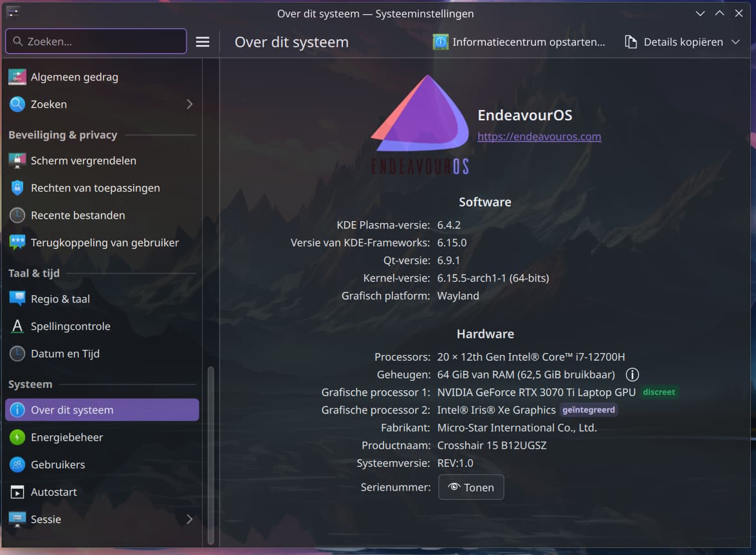This screenshot has width=756, height=555.
Task: Go to Rechten van toepassingen
Action: click(102, 188)
